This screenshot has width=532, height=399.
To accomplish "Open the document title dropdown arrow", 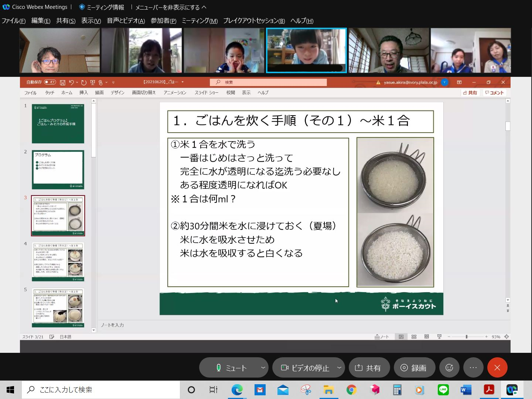I will point(183,82).
